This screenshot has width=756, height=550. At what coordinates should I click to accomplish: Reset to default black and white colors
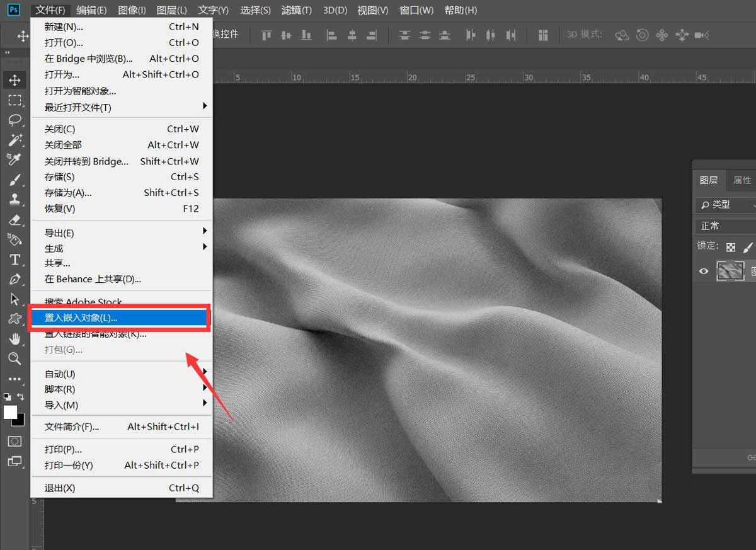pyautogui.click(x=7, y=397)
